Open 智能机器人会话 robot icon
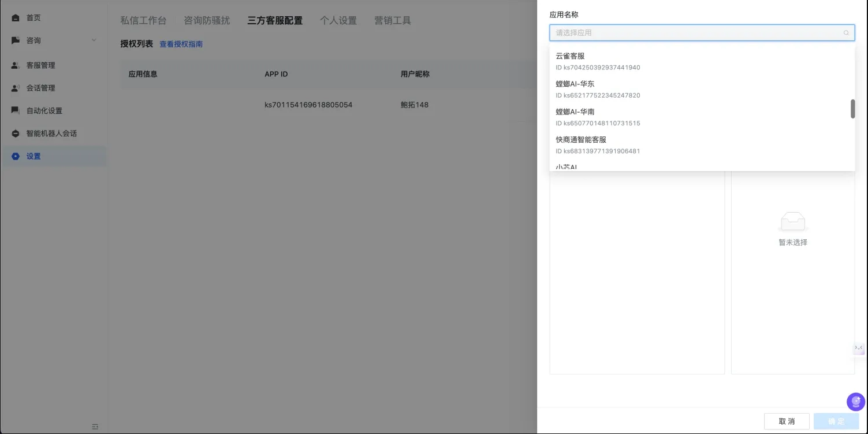868x434 pixels. coord(16,133)
